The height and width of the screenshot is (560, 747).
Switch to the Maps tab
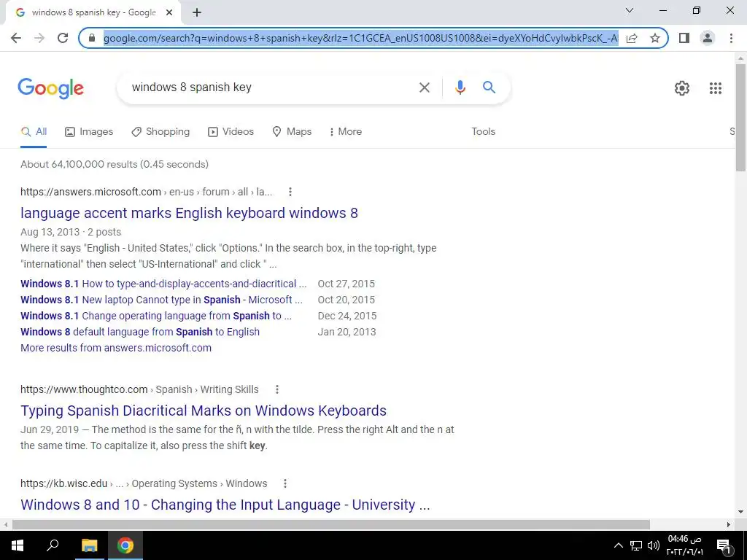pyautogui.click(x=292, y=132)
